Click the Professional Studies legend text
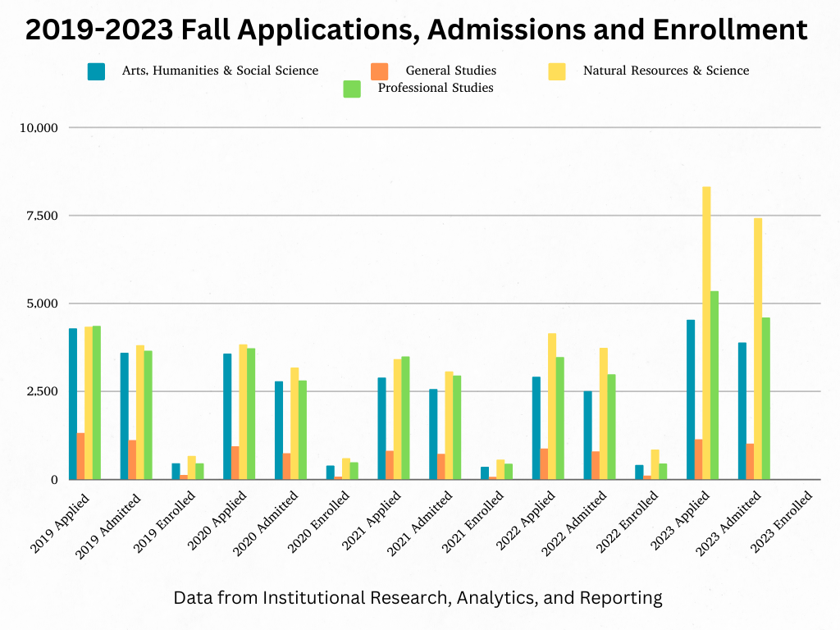The height and width of the screenshot is (630, 840). tap(436, 88)
